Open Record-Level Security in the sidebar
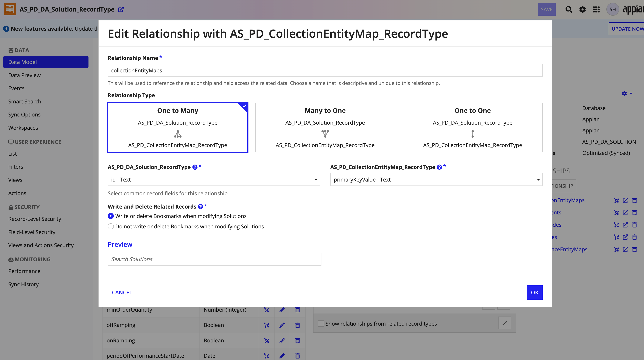 coord(34,219)
